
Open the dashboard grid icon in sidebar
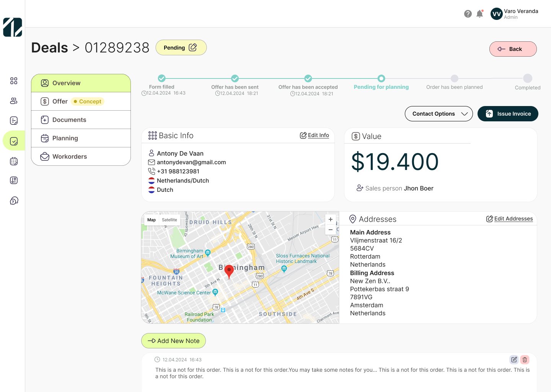coord(14,81)
